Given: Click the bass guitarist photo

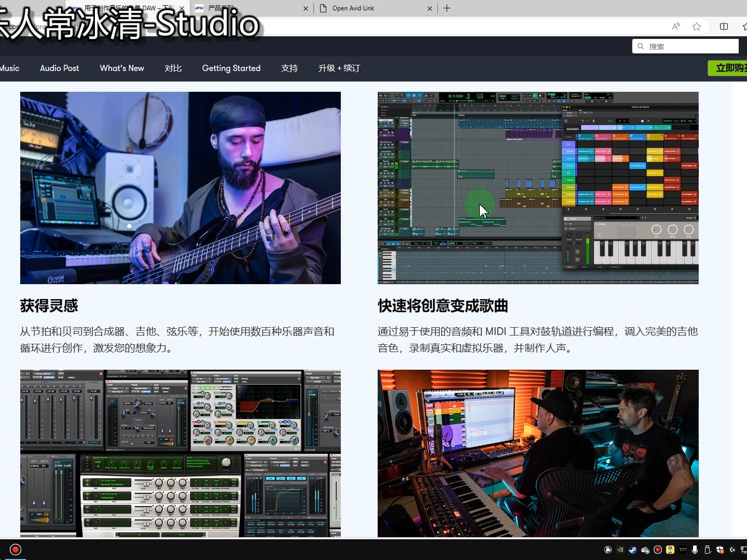Looking at the screenshot, I should click(x=181, y=188).
